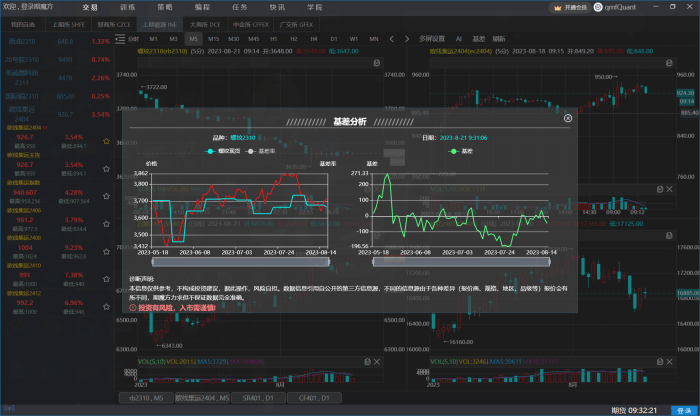Toggle the green 基差 legend series
The width and height of the screenshot is (700, 416).
(461, 151)
